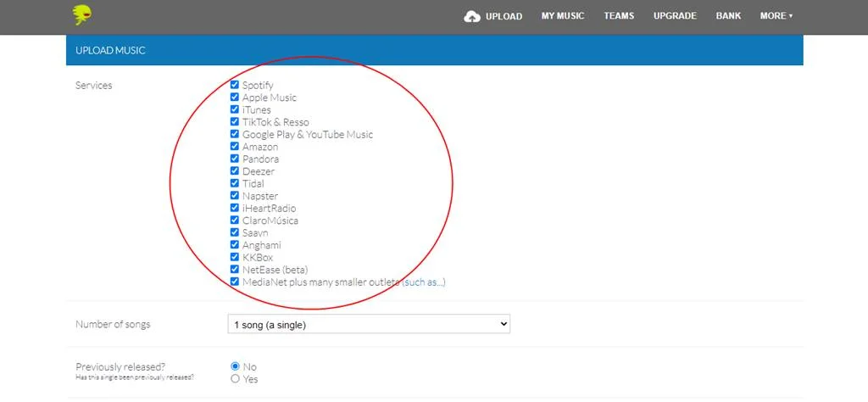This screenshot has width=868, height=402.
Task: Uncheck the NetEase (beta) checkbox
Action: (235, 269)
